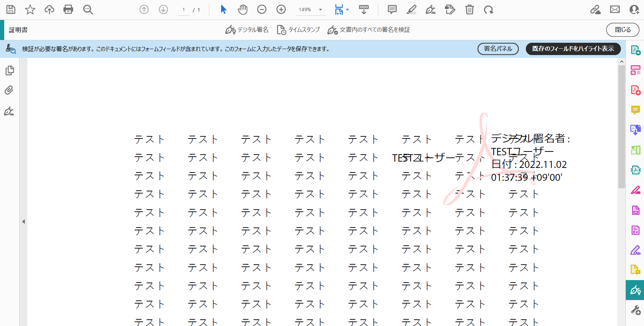The height and width of the screenshot is (326, 644).
Task: Add a sticky note comment
Action: 392,9
